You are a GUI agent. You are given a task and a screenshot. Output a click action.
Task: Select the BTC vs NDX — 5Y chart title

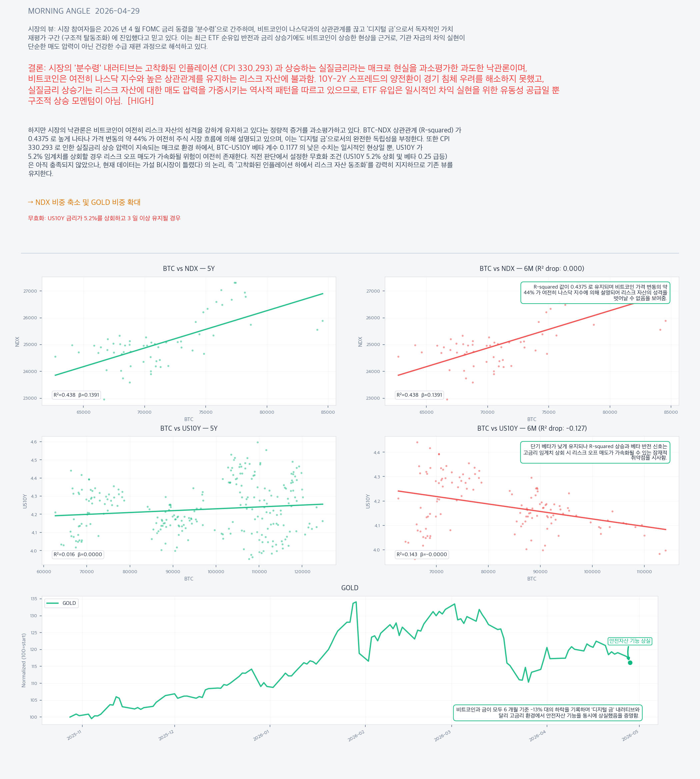[x=188, y=269]
